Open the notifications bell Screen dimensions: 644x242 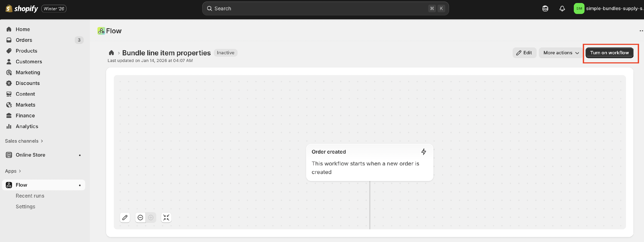562,9
